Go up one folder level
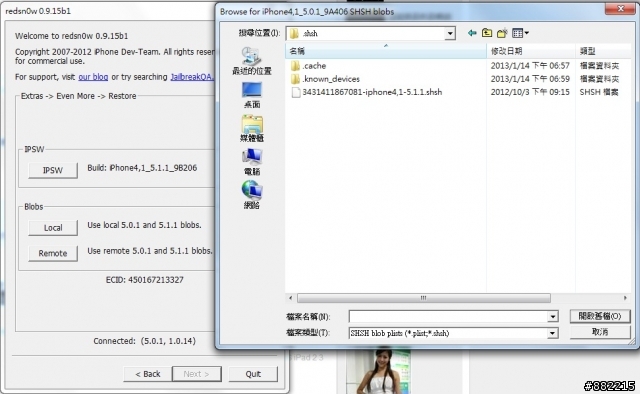Viewport: 640px width, 394px height. [x=487, y=33]
